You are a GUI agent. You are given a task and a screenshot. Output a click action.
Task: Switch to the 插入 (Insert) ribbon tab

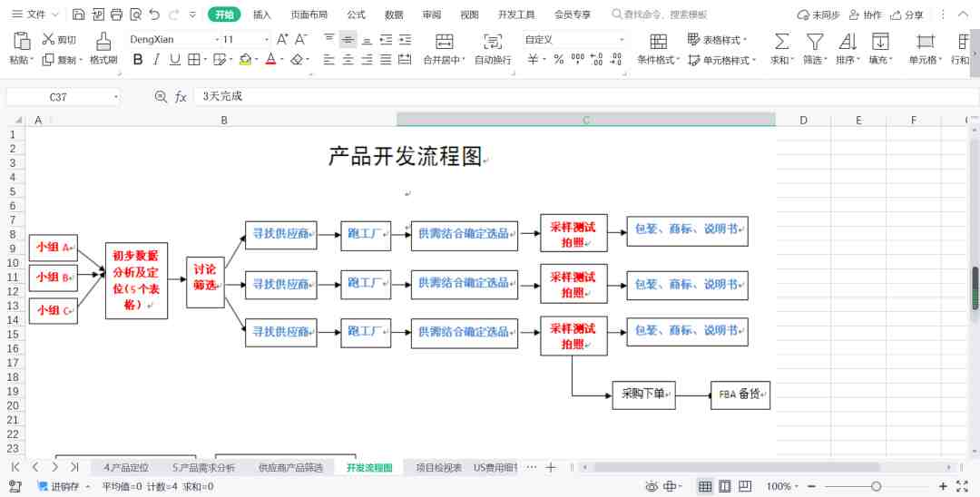[x=262, y=15]
